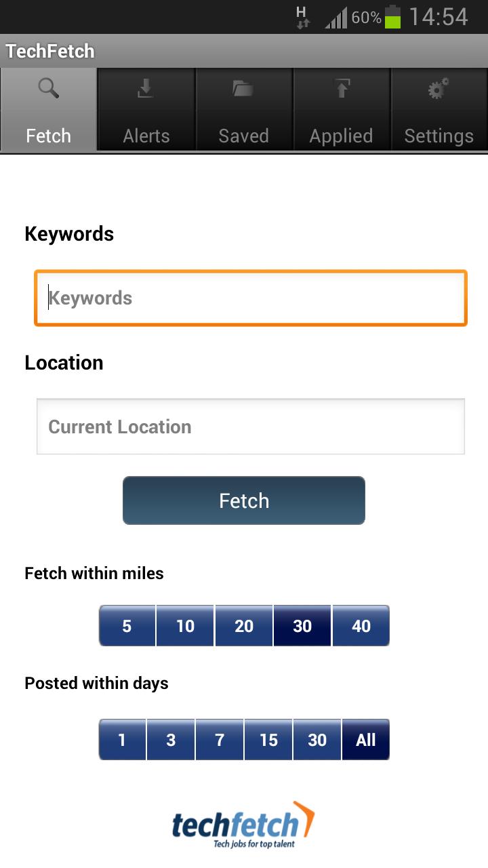Tap the upload icon above Applied
The width and height of the screenshot is (488, 868).
[x=342, y=87]
